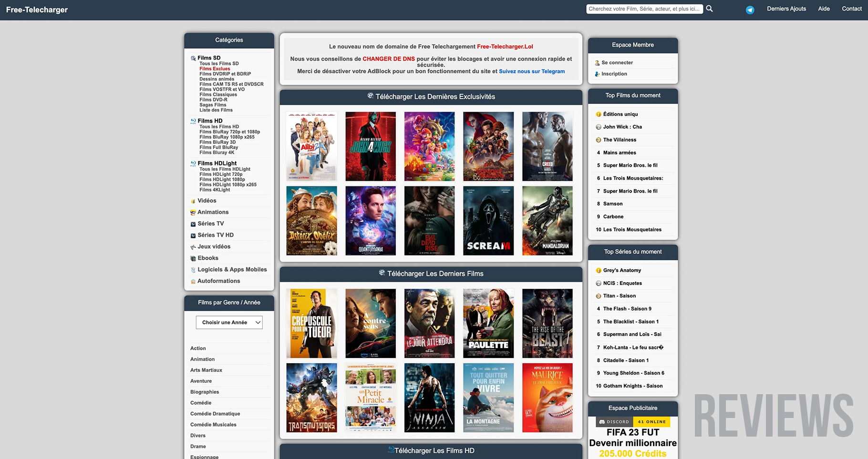Select Samson in Top Films list
868x459 pixels.
coord(613,204)
